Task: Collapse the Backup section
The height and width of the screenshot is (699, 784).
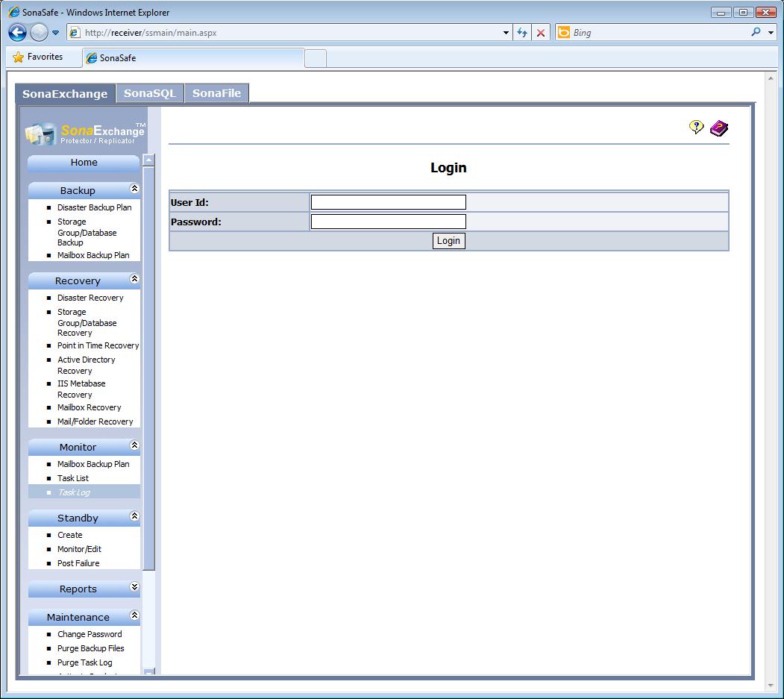Action: [134, 189]
